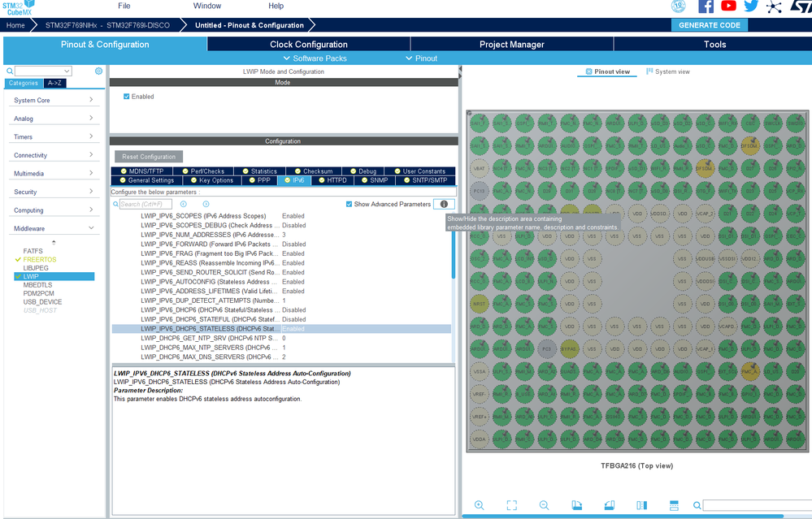Uncheck the LWIP Enabled checkbox
The height and width of the screenshot is (519, 812).
click(126, 96)
